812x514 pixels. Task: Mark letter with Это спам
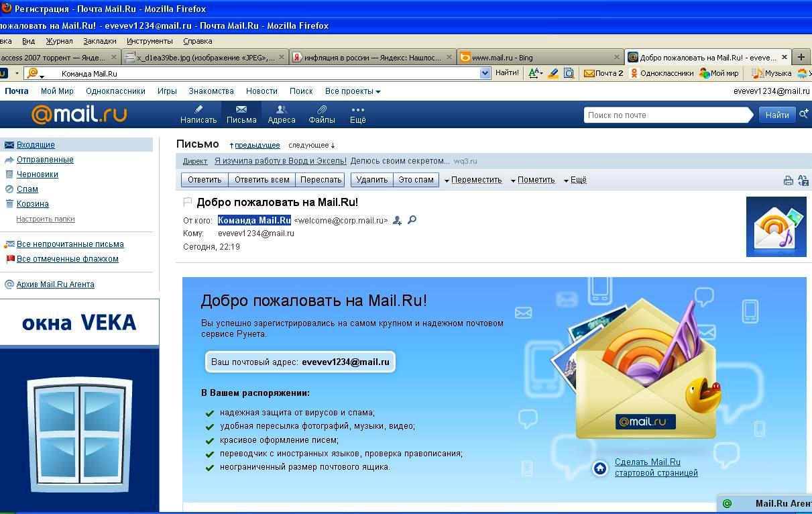click(x=416, y=180)
